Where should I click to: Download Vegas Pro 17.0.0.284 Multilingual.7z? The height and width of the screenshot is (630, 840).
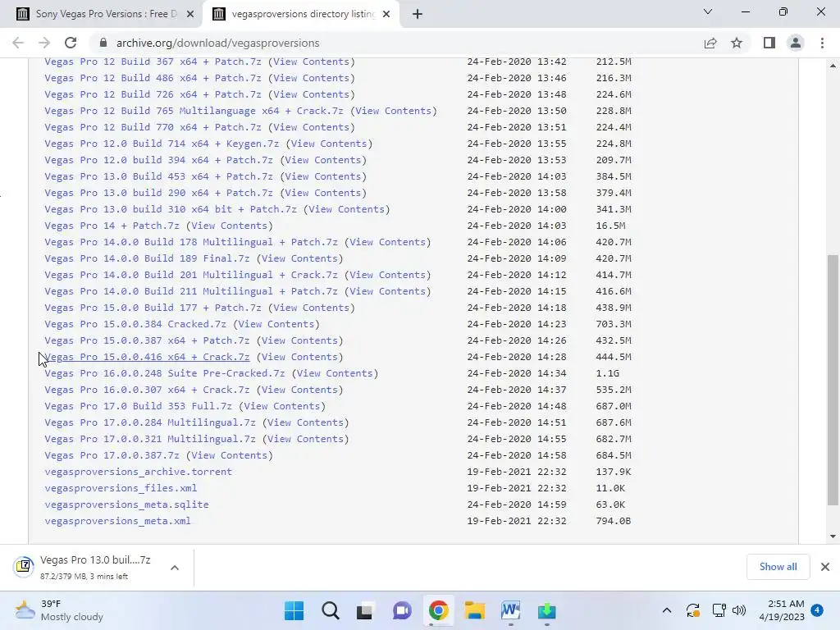150,422
